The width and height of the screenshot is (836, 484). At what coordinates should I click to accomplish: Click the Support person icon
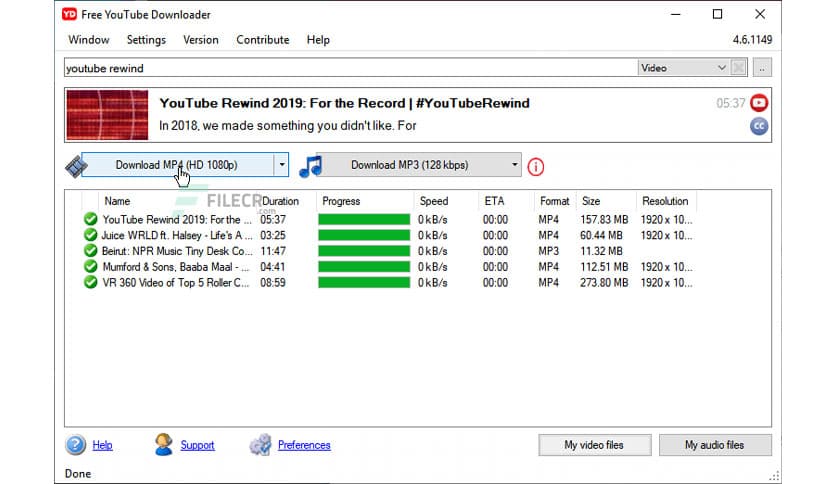click(164, 445)
